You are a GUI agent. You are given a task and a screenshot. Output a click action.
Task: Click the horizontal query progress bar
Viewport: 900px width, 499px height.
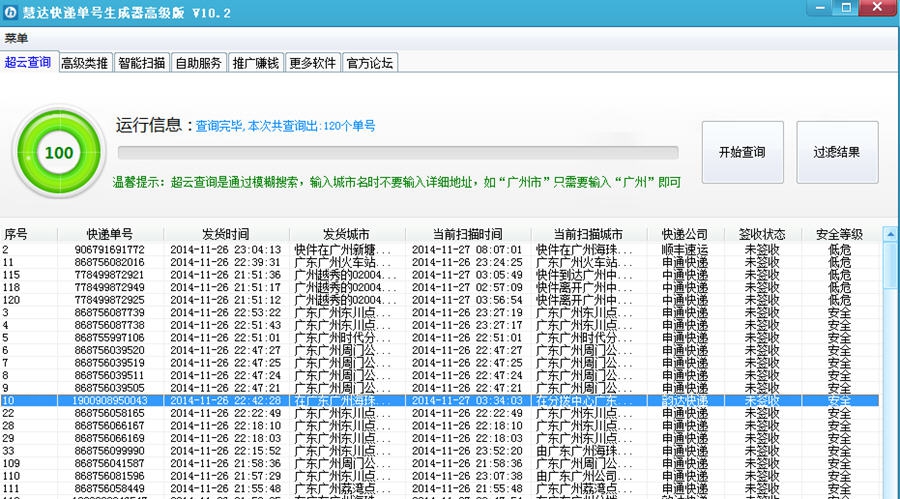point(397,153)
